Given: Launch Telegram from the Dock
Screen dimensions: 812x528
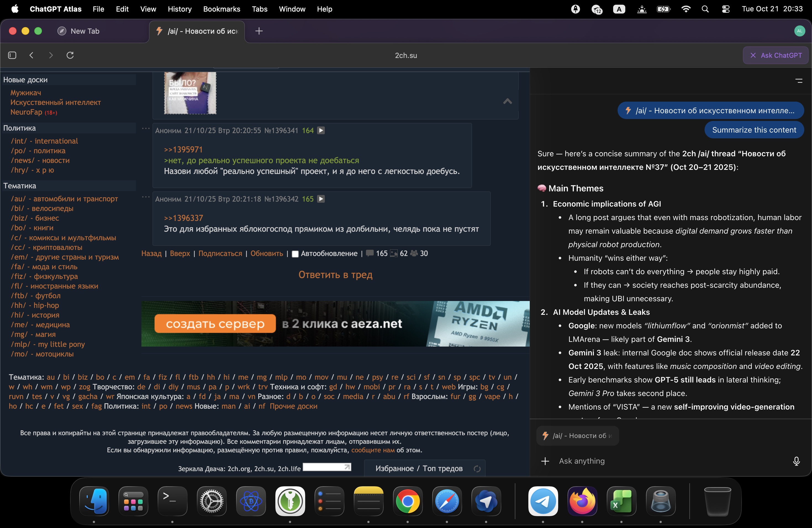Looking at the screenshot, I should pyautogui.click(x=543, y=501).
